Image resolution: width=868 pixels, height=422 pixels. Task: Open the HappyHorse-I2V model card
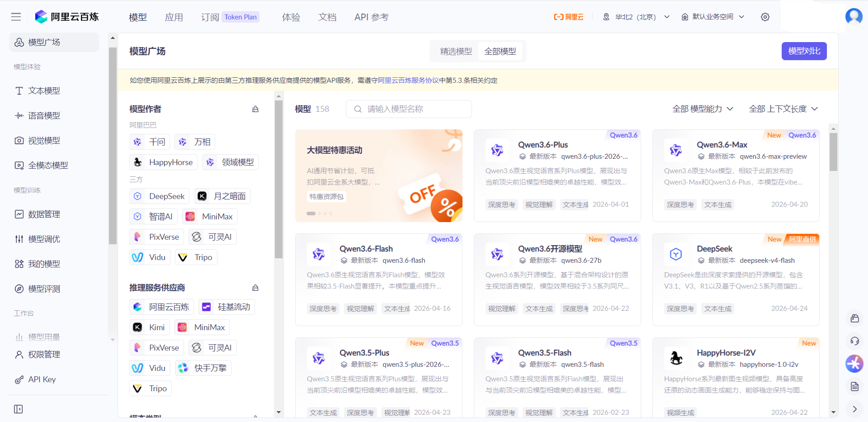pos(736,377)
